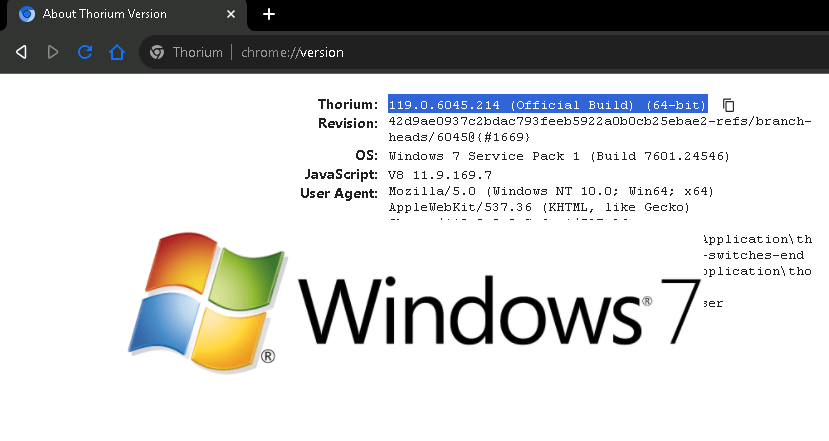Click the User Agent: label
829x441 pixels.
coord(339,194)
